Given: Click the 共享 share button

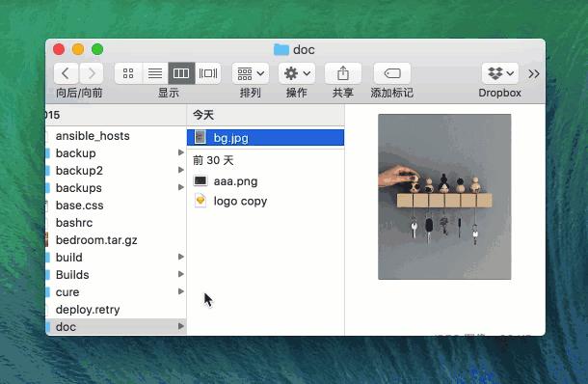Looking at the screenshot, I should pos(343,73).
